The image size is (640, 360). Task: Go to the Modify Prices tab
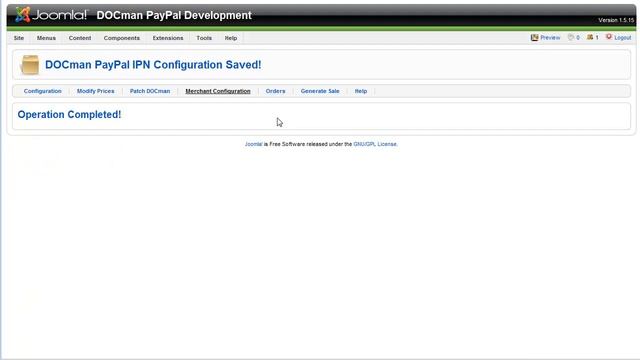96,91
